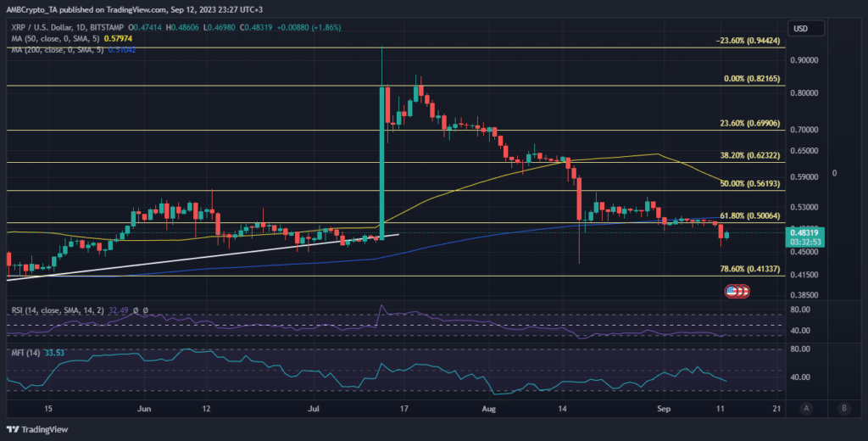Click the current price tag 0.48319
The width and height of the screenshot is (868, 441).
[803, 232]
